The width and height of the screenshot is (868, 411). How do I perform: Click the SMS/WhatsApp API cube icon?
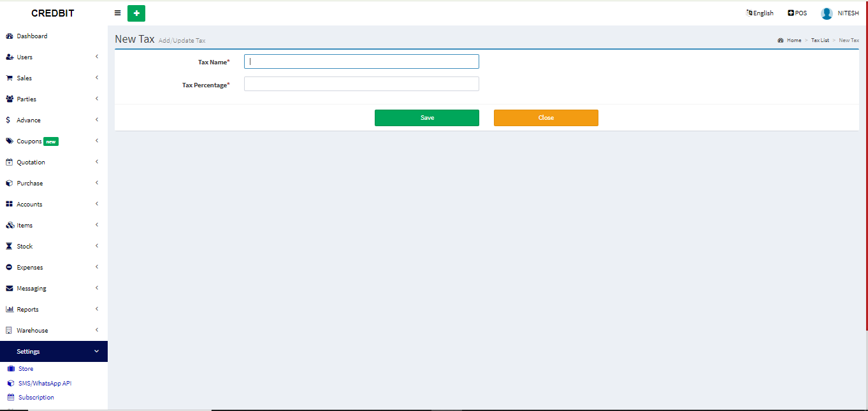[x=11, y=384]
